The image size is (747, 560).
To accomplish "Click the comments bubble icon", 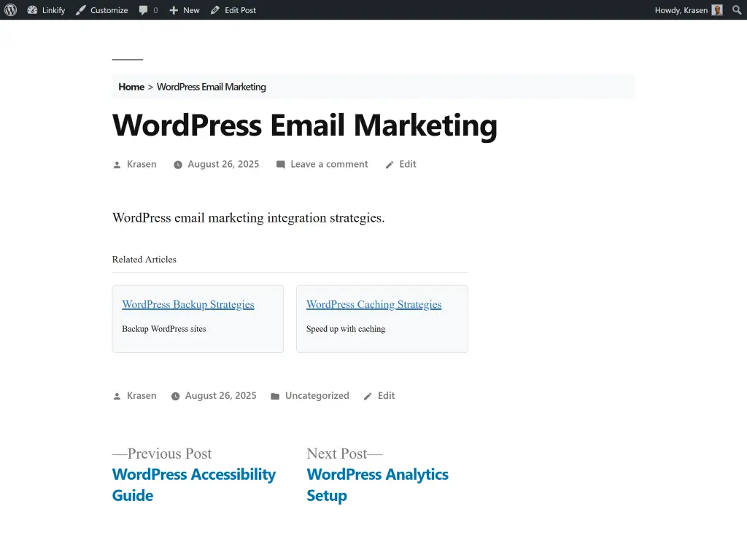I will (143, 10).
